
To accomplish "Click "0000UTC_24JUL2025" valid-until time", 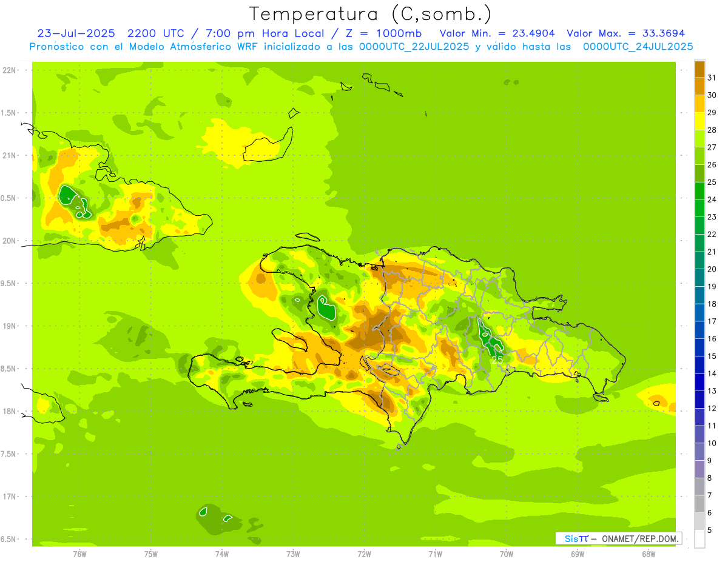I will 638,46.
